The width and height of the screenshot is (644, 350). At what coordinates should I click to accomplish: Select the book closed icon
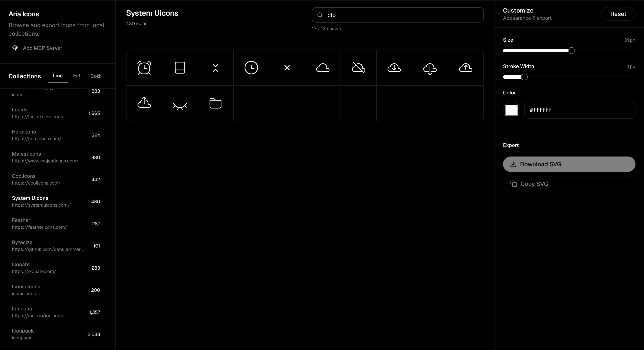click(x=180, y=68)
